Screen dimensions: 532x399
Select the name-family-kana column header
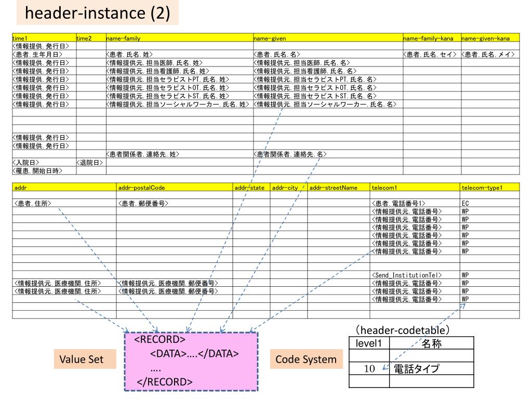point(431,38)
